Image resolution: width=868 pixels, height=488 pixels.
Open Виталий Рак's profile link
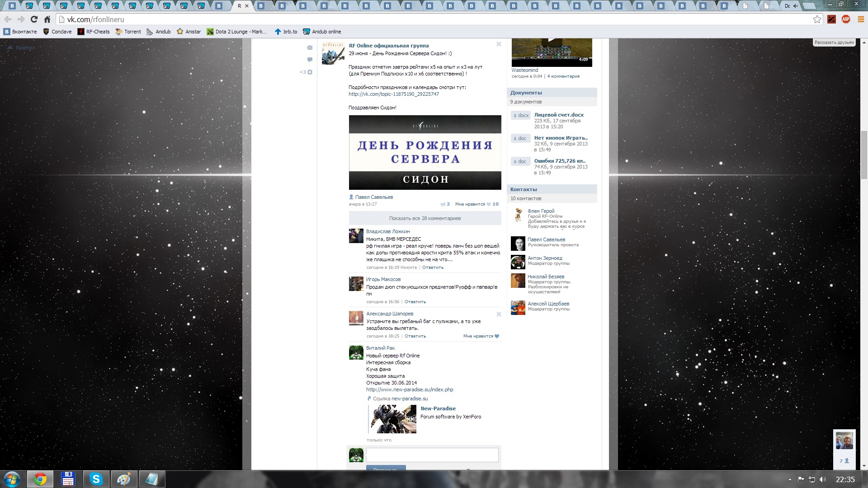[380, 348]
